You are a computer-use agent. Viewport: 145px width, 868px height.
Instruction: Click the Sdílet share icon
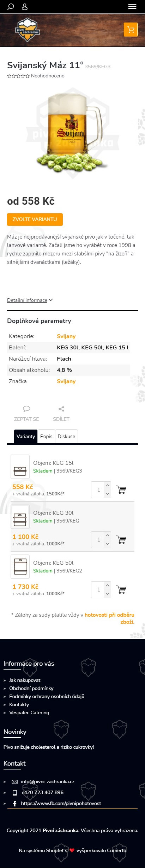point(61,409)
